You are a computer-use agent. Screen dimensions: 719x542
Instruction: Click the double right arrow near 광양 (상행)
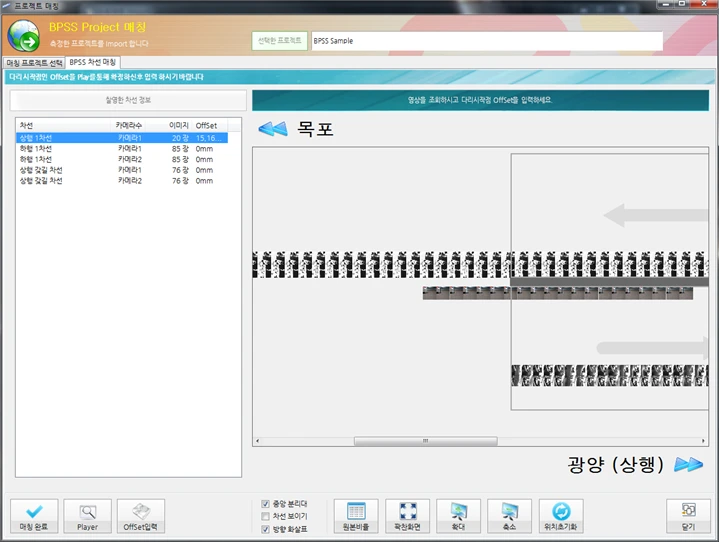(x=688, y=465)
